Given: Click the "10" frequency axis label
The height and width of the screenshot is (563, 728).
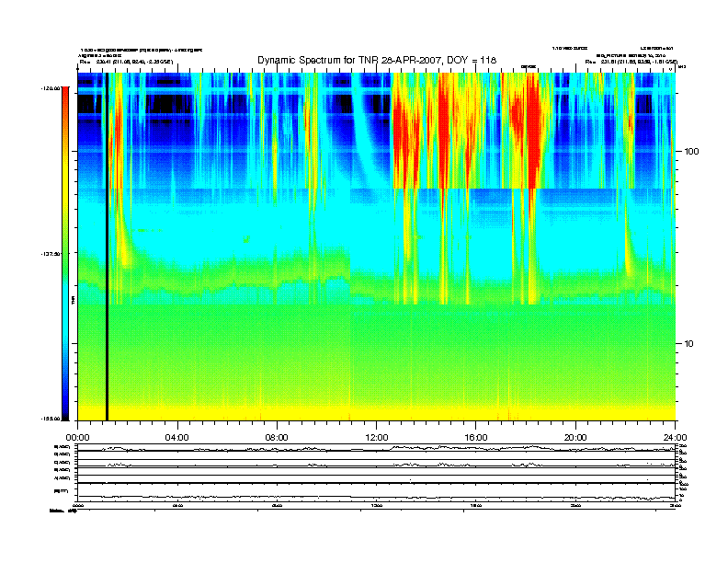Looking at the screenshot, I should click(689, 344).
